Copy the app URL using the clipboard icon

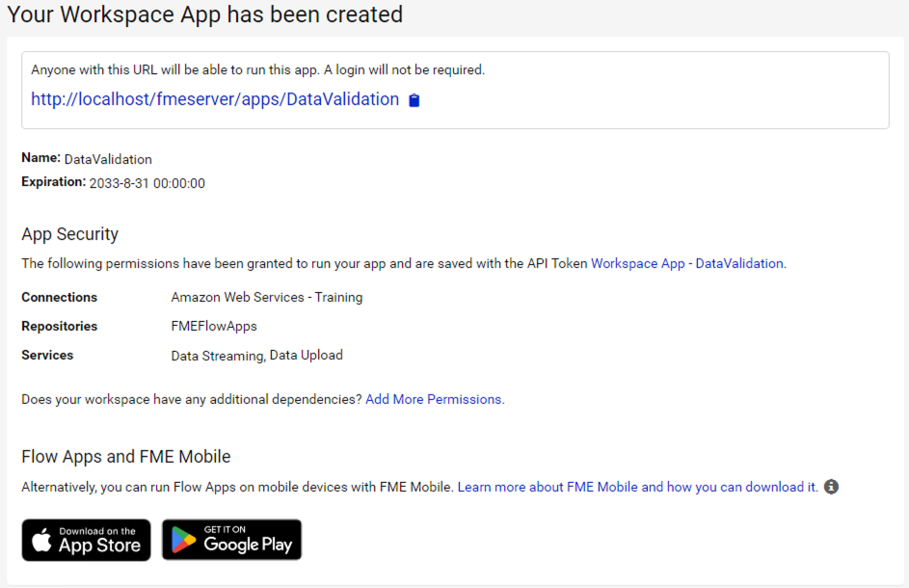tap(414, 99)
